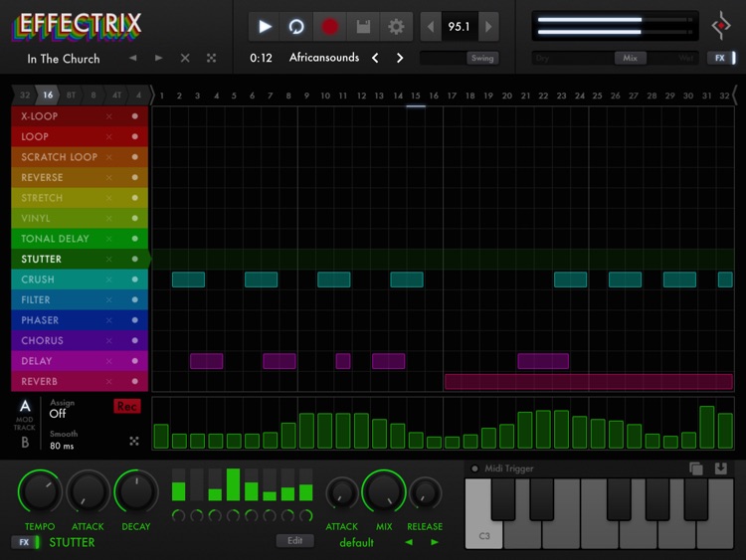Select the X-LOOP effect row
The height and width of the screenshot is (560, 746).
(x=80, y=116)
